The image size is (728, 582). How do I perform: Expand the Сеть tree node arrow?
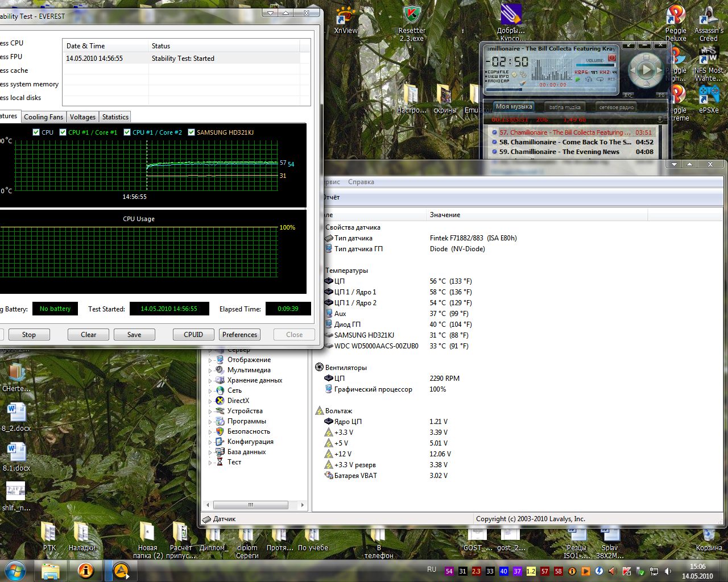pos(210,390)
